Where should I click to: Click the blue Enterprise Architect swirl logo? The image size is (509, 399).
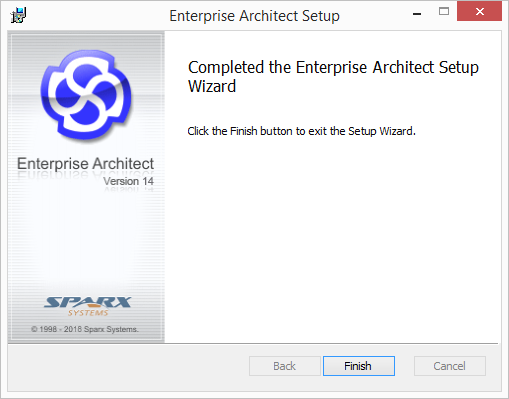[86, 95]
